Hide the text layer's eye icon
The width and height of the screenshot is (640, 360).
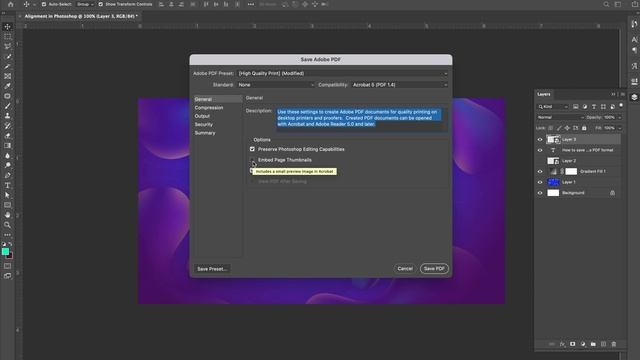(x=540, y=150)
